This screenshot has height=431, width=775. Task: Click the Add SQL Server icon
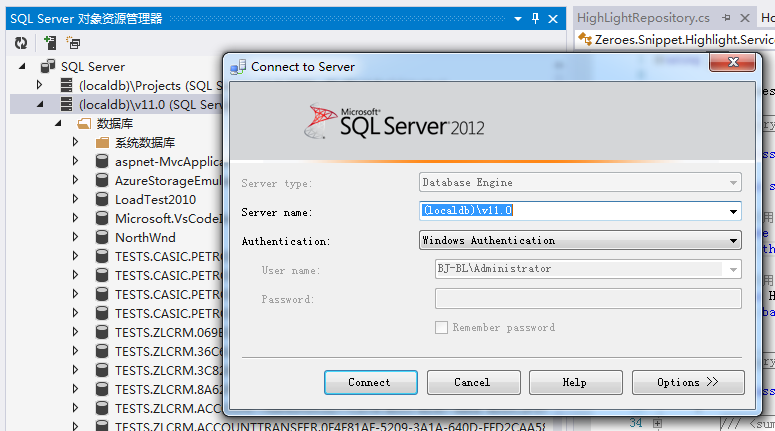(x=50, y=43)
